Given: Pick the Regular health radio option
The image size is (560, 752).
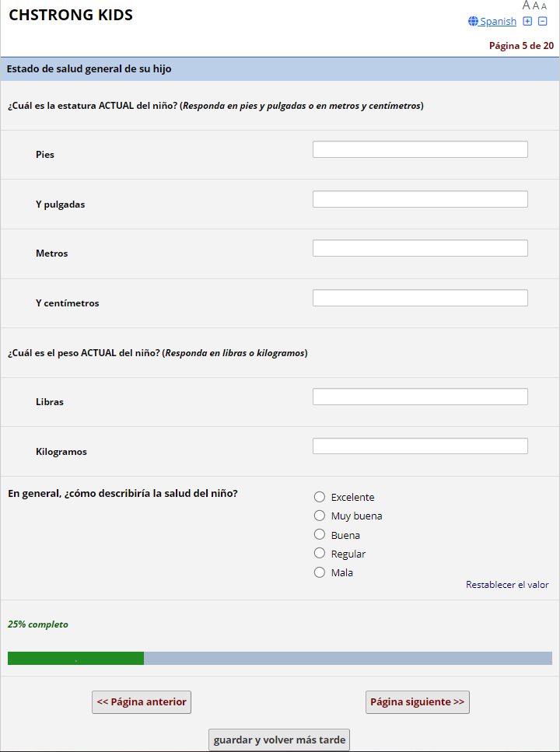Looking at the screenshot, I should click(319, 554).
